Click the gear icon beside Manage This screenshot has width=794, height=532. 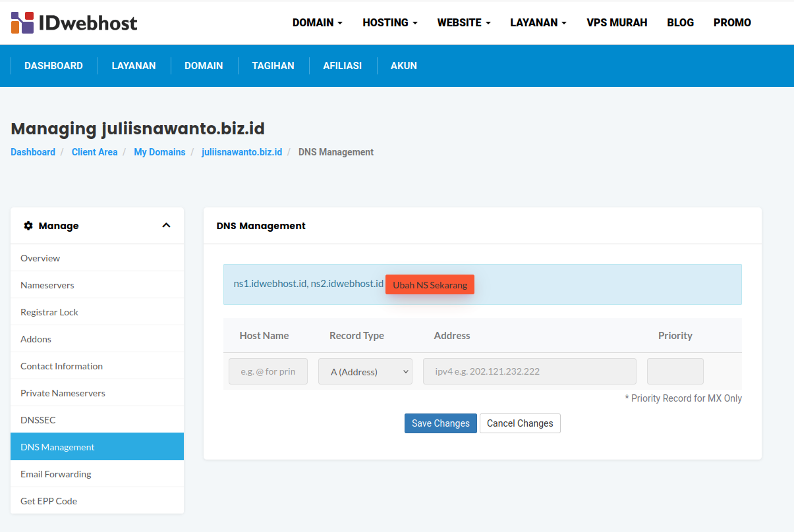28,226
